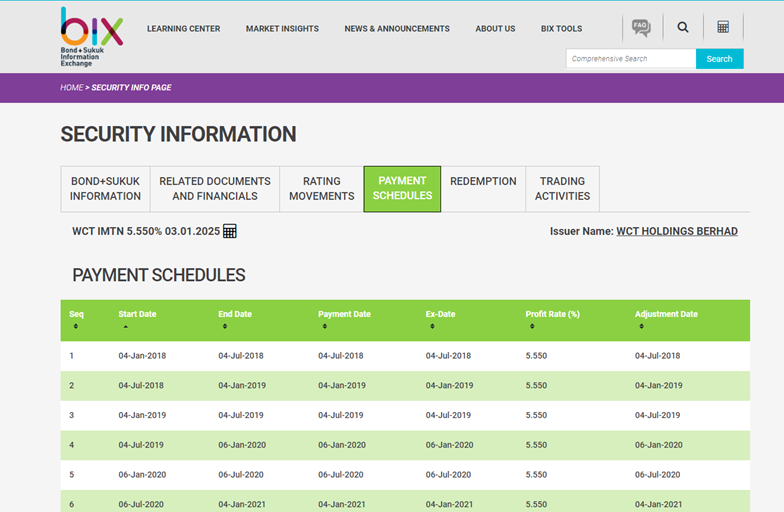
Task: Open Learning Center menu
Action: click(x=184, y=29)
